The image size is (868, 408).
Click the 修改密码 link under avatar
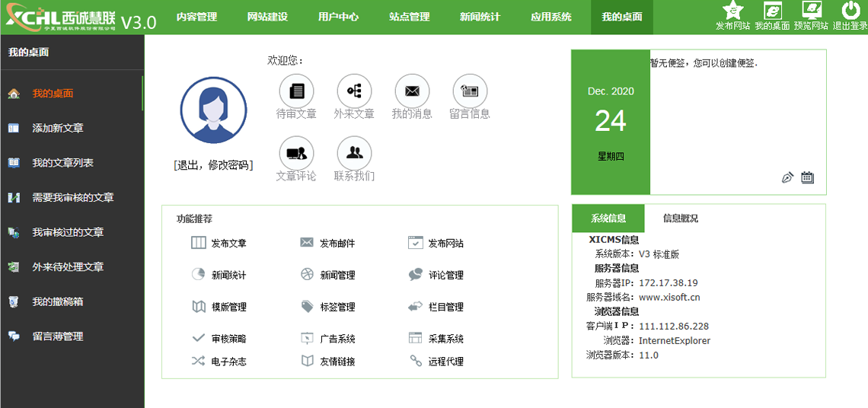pyautogui.click(x=228, y=165)
